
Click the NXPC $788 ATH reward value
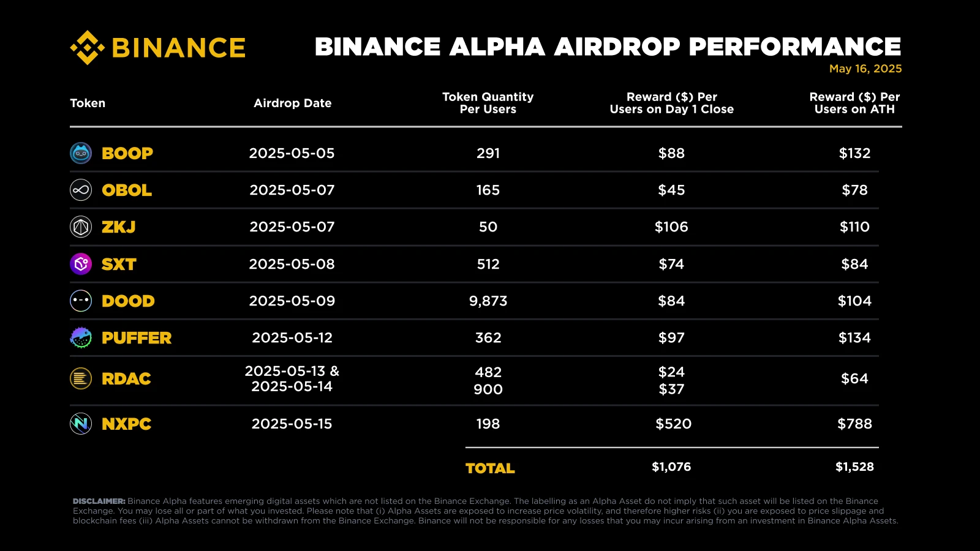[854, 424]
